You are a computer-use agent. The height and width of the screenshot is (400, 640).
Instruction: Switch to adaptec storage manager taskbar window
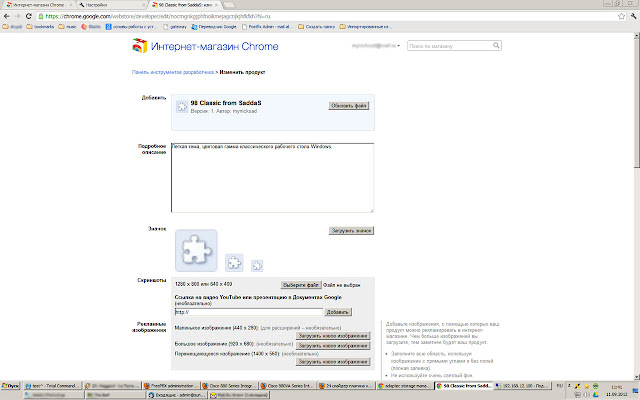[x=405, y=386]
